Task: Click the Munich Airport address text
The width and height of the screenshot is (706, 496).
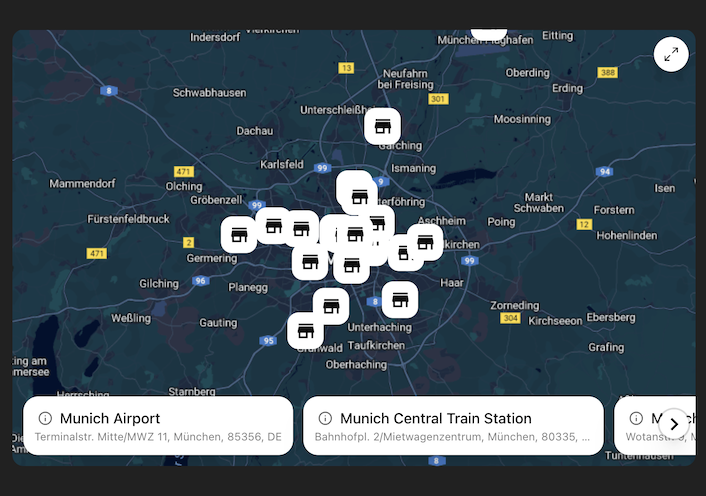Action: [158, 437]
